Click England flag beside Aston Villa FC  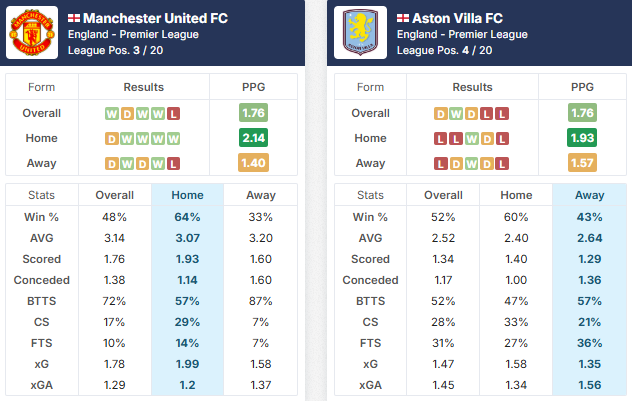(402, 18)
